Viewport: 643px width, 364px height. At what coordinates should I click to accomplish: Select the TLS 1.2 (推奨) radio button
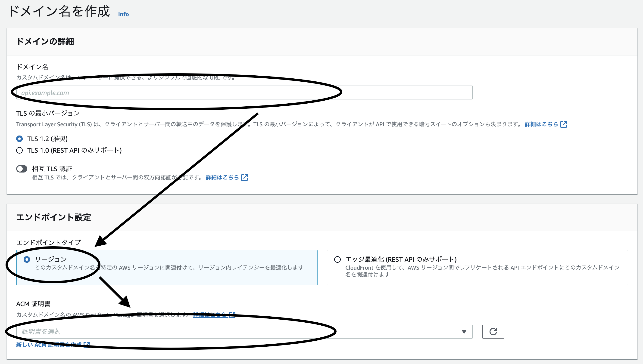(19, 139)
